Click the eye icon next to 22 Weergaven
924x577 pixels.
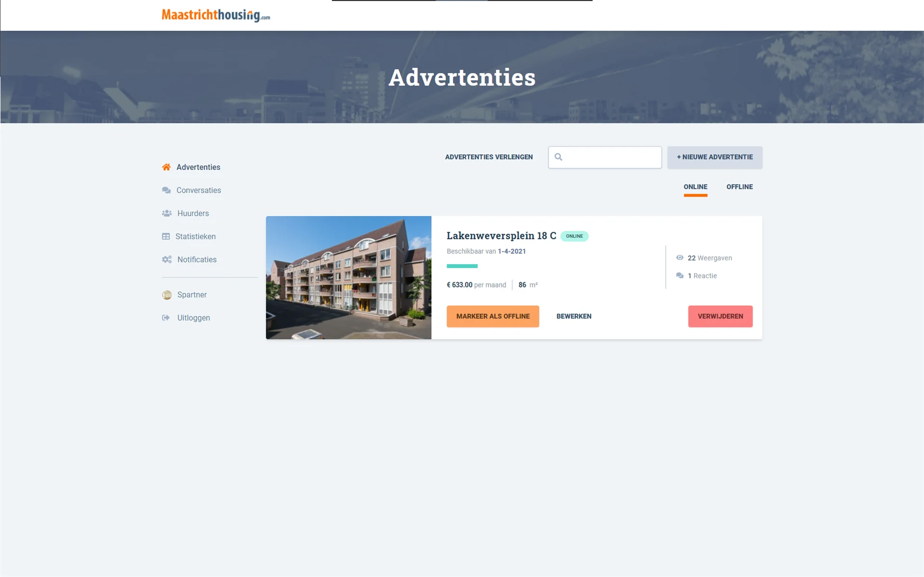(680, 258)
